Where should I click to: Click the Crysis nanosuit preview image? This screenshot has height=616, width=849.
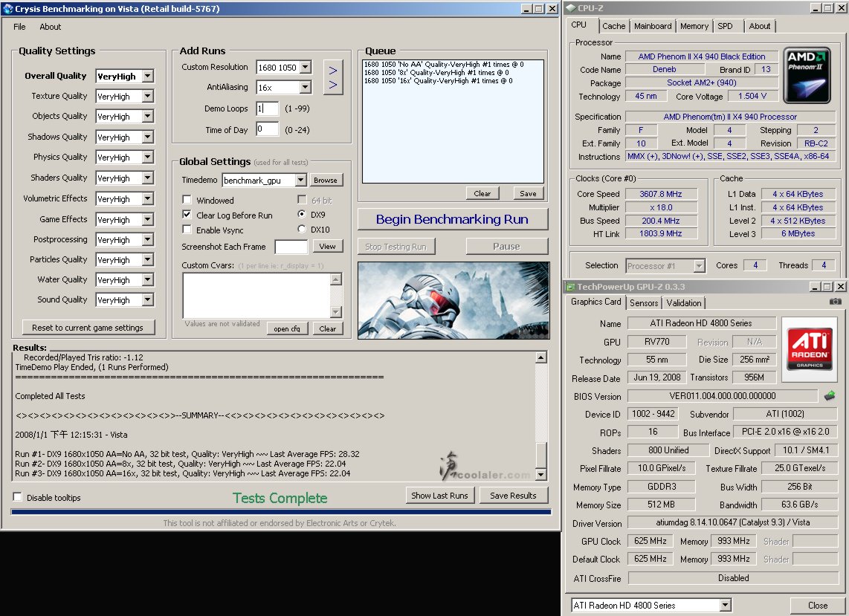pos(453,300)
